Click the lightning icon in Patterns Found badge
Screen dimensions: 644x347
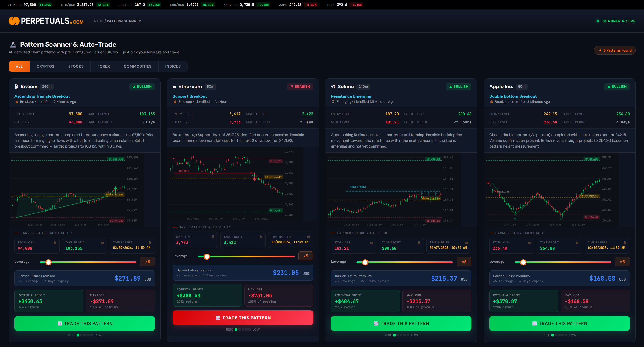pos(600,50)
